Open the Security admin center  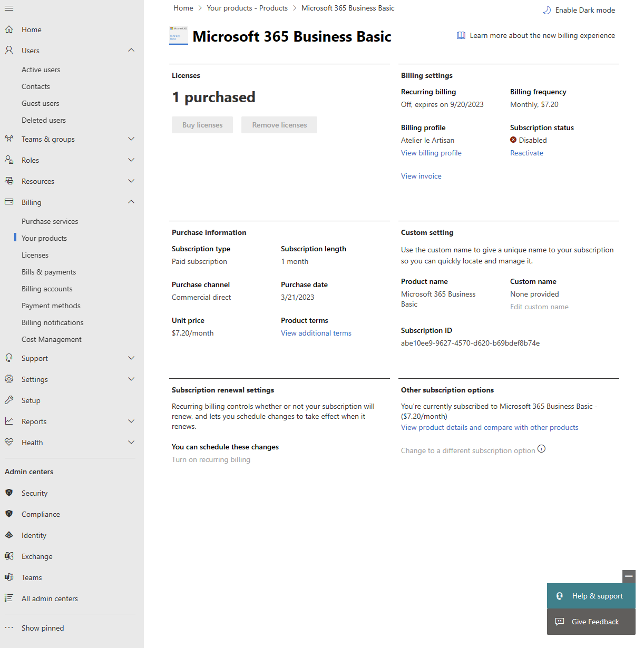34,493
